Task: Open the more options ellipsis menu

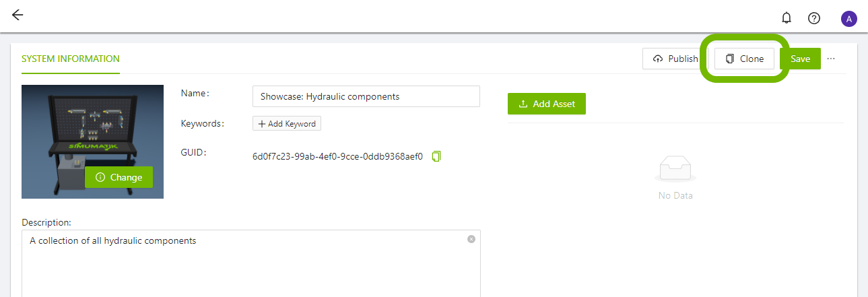Action: click(831, 59)
